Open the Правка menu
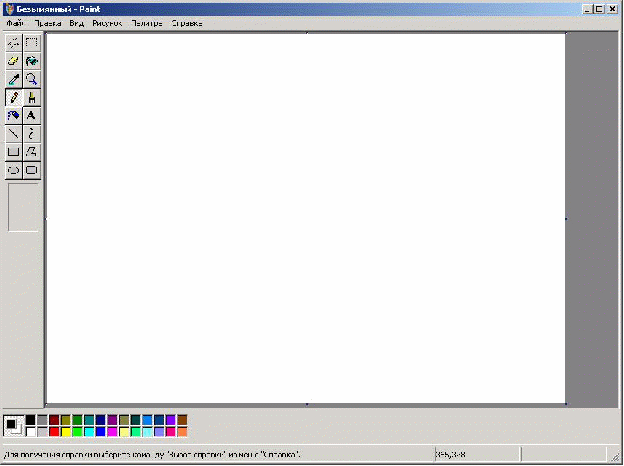Screen dimensions: 624x466 tap(48, 23)
